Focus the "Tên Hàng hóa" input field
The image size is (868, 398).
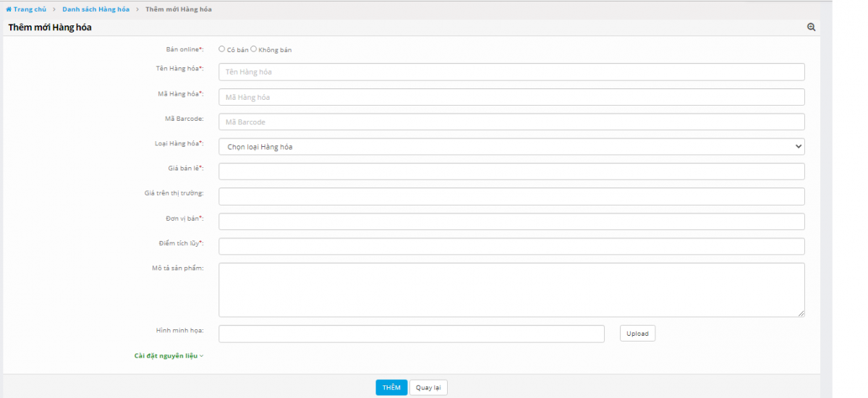click(511, 72)
